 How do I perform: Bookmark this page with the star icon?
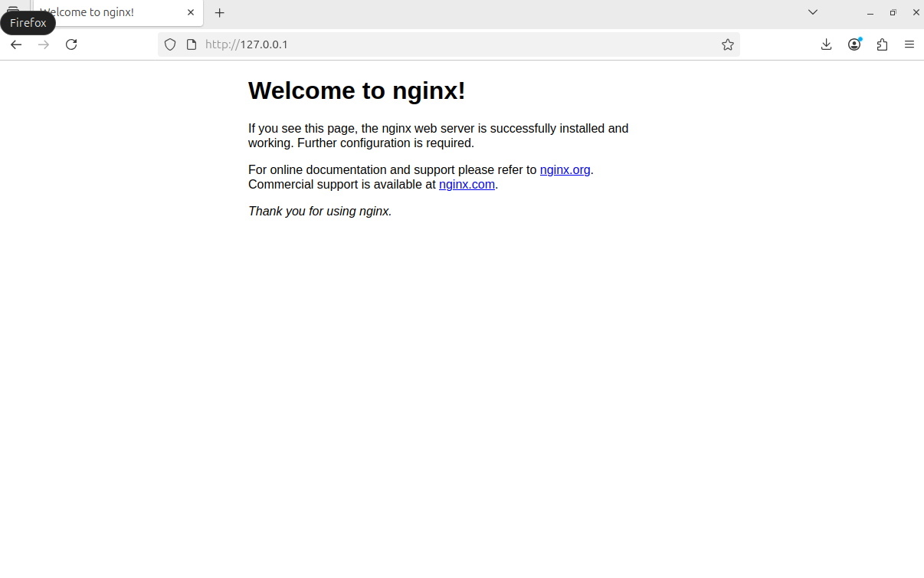728,44
